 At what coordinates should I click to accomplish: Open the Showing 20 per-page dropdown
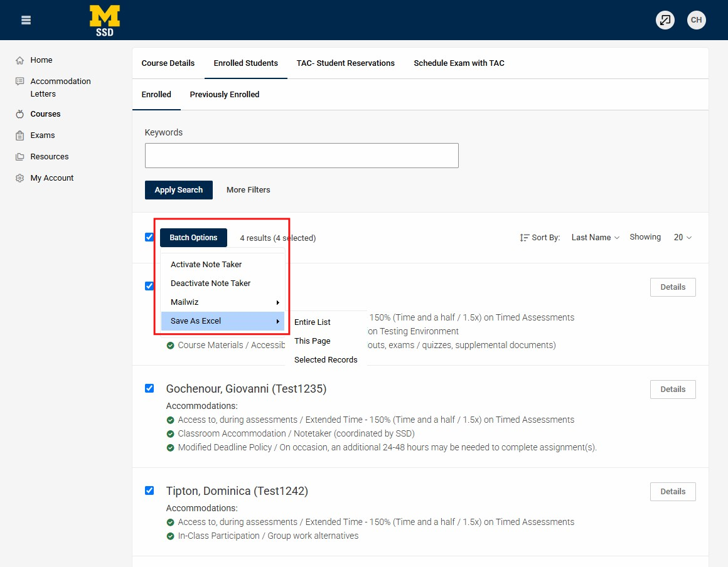coord(683,238)
